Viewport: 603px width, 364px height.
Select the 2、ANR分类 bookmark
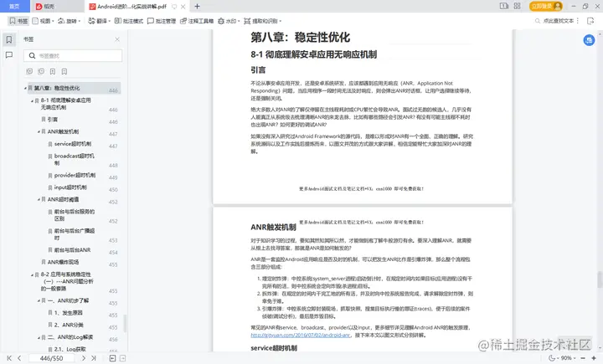coord(69,326)
